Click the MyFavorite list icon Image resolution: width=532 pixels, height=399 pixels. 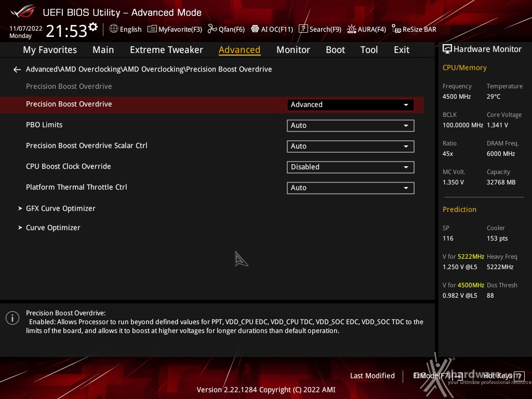click(152, 29)
